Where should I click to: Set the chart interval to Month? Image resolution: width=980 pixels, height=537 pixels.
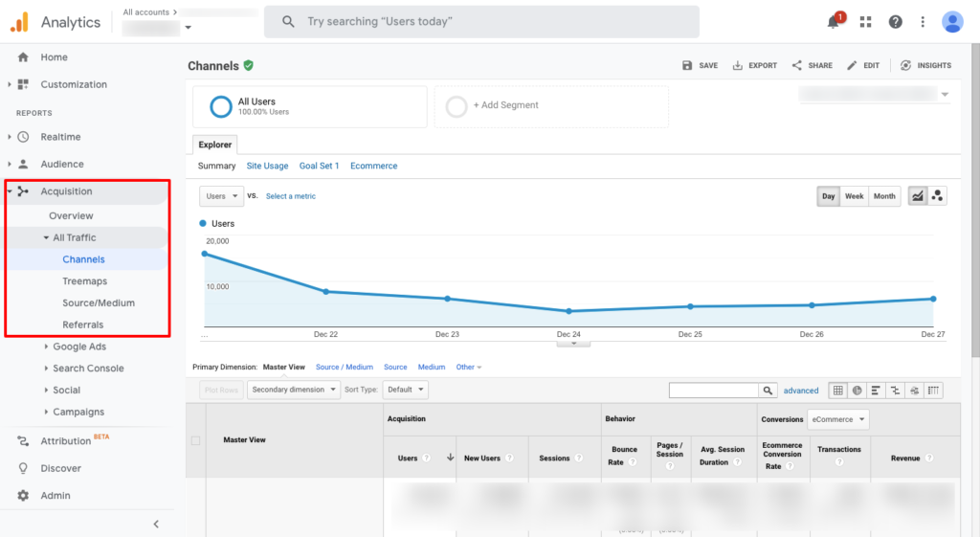(884, 196)
